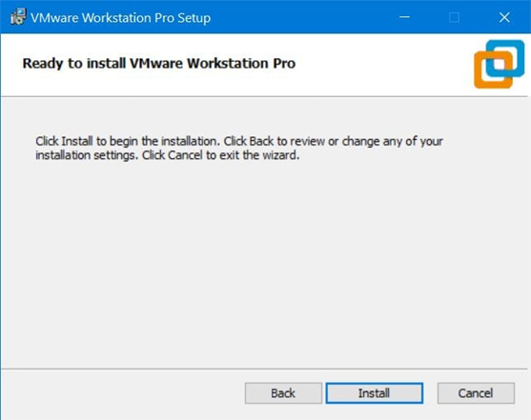Click the word 'Back' in the instruction text
The width and height of the screenshot is (531, 420).
pos(261,141)
